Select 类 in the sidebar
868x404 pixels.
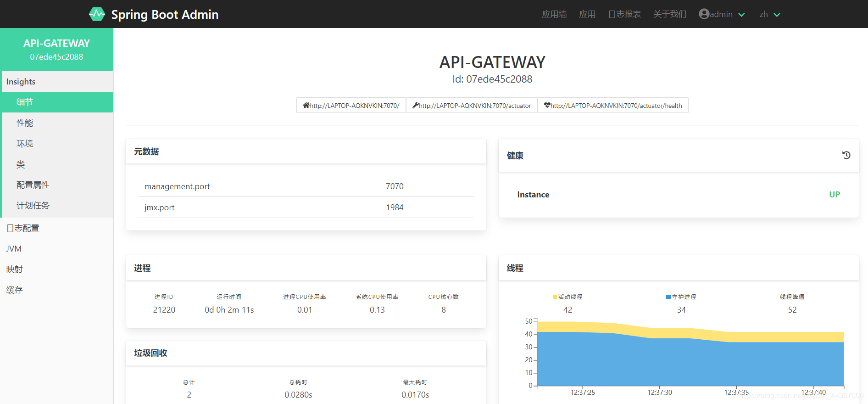pyautogui.click(x=57, y=164)
